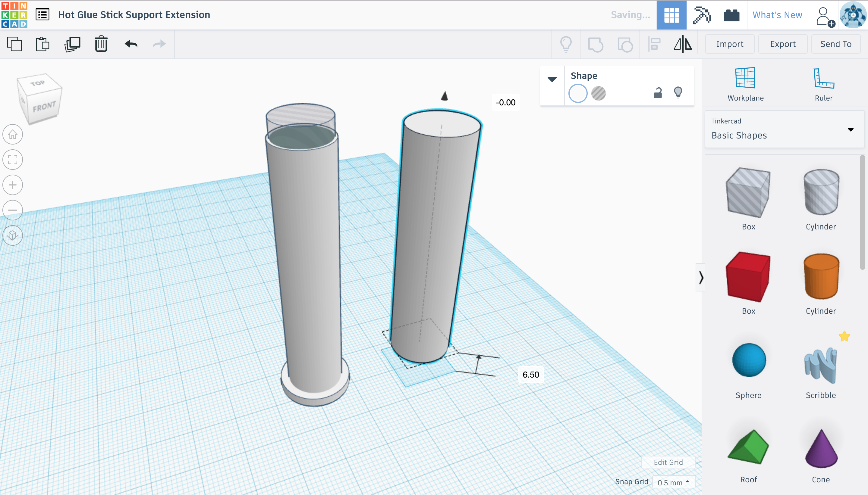Click the Duplicate and repeat icon
This screenshot has height=495, width=868.
72,44
